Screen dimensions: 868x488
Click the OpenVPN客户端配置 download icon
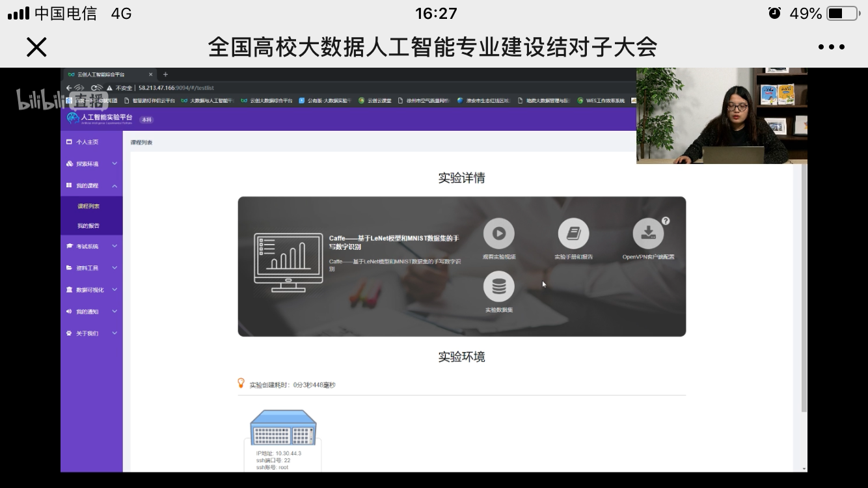tap(648, 234)
